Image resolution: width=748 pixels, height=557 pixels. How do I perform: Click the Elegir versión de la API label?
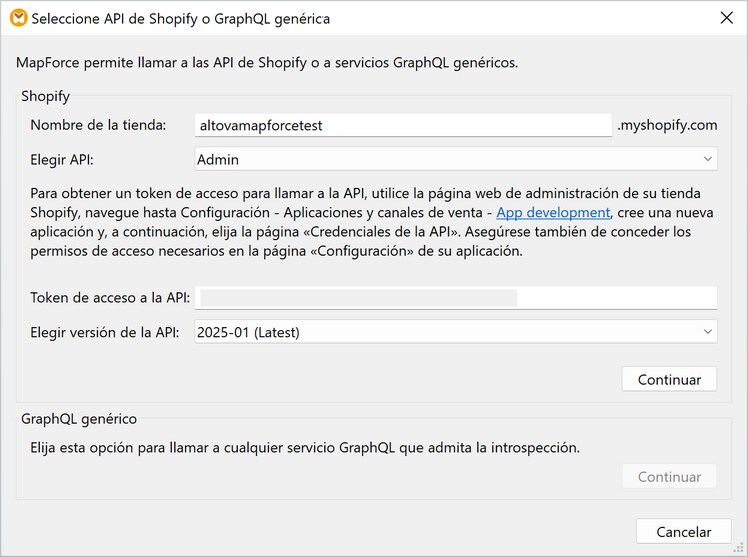tap(105, 332)
